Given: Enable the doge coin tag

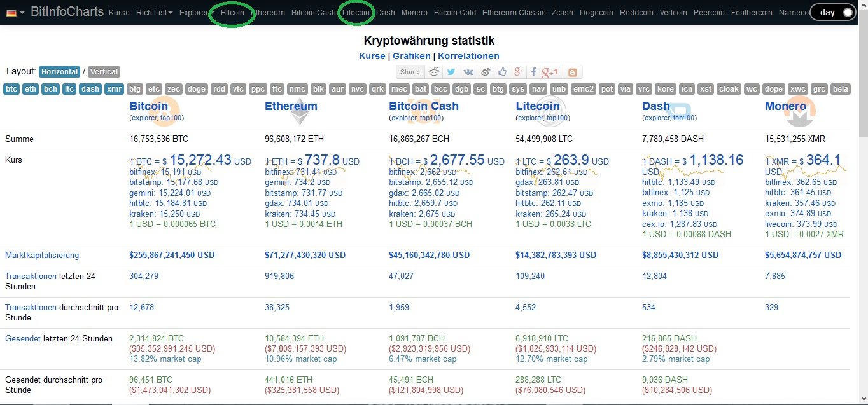Looking at the screenshot, I should point(197,89).
